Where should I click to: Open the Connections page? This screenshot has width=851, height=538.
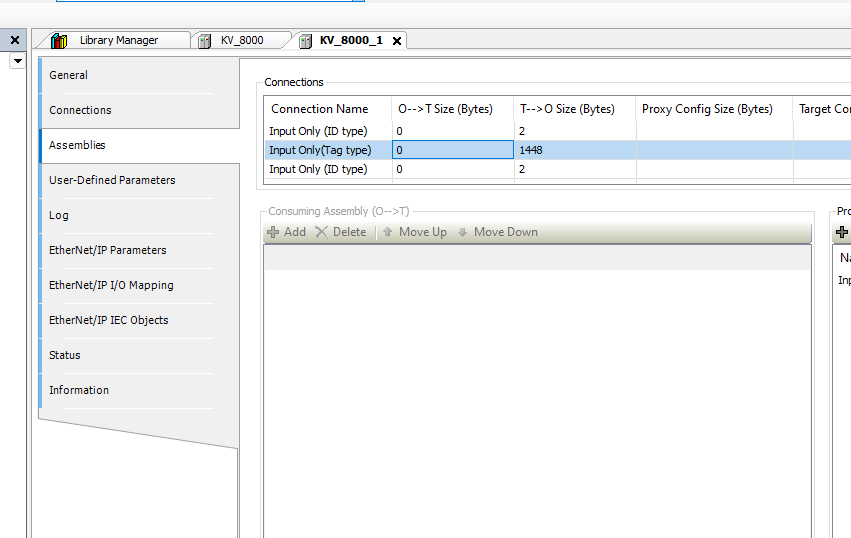(x=80, y=110)
